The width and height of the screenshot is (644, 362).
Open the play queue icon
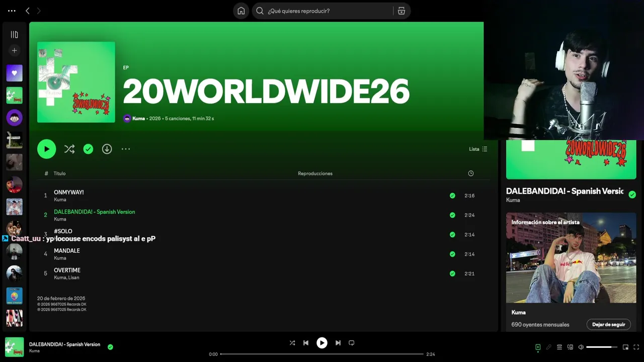[x=559, y=347]
